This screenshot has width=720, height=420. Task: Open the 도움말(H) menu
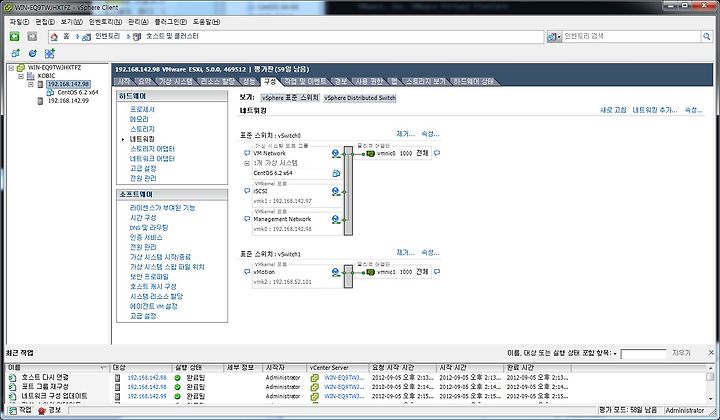coord(206,22)
